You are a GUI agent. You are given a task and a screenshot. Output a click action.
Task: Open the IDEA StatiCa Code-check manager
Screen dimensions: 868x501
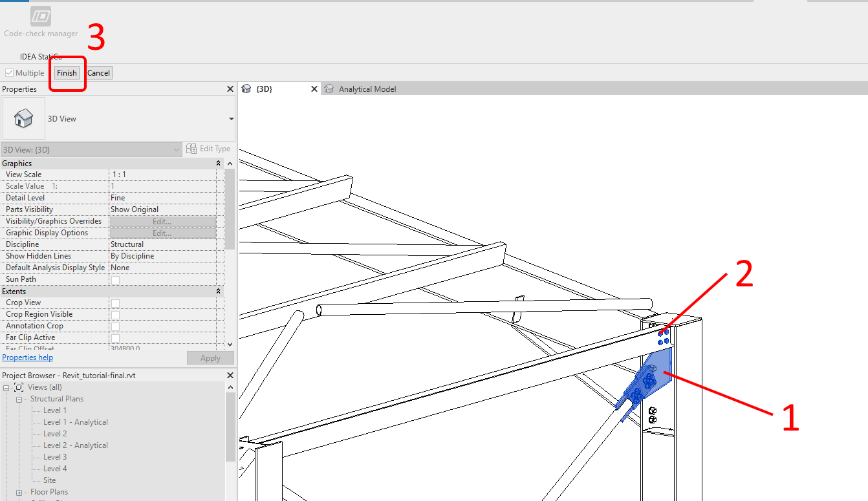(x=41, y=22)
